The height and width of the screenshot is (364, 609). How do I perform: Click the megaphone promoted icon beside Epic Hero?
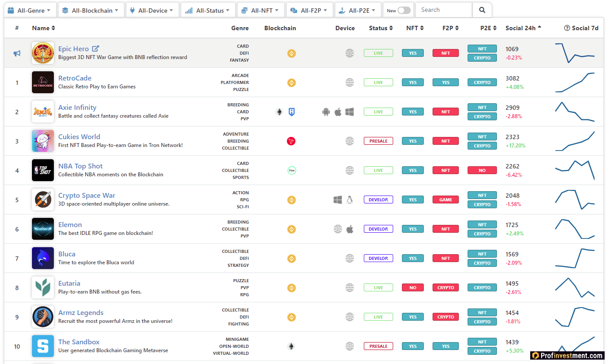[x=17, y=53]
